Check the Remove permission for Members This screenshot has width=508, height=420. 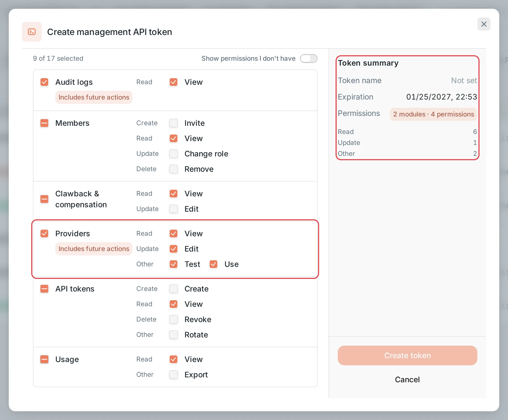pos(174,169)
